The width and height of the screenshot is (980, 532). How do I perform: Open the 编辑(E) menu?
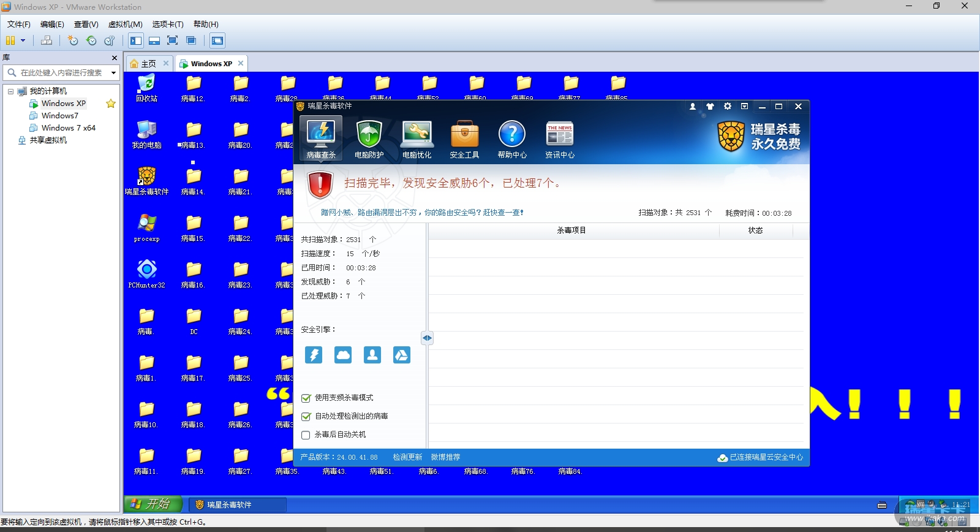[52, 24]
